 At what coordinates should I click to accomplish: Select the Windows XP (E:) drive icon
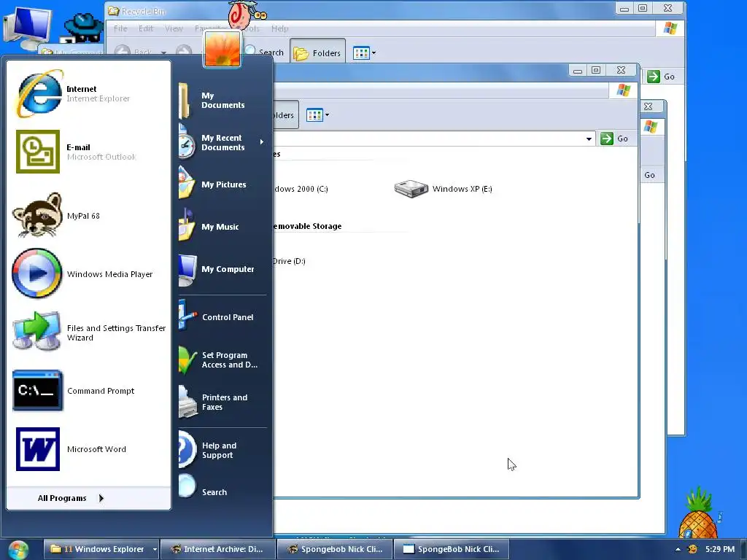coord(411,189)
